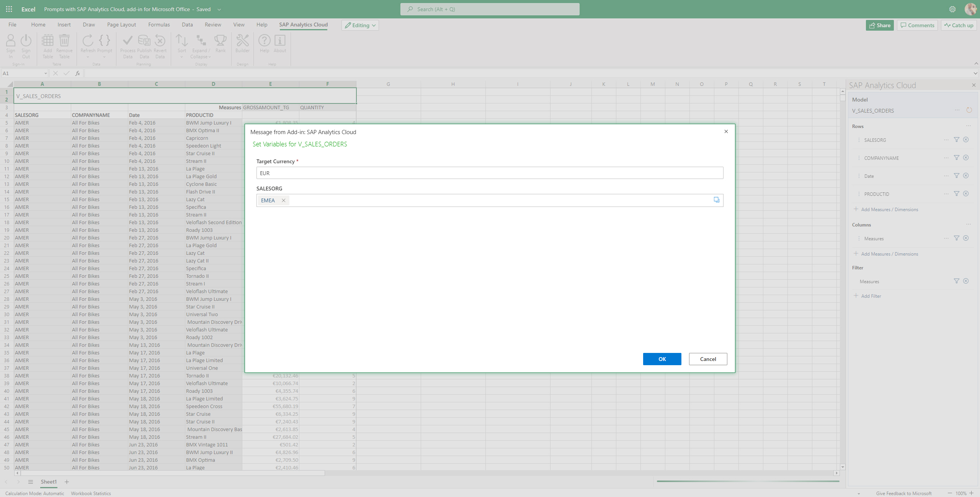
Task: Confirm variables with the OK button
Action: [662, 359]
